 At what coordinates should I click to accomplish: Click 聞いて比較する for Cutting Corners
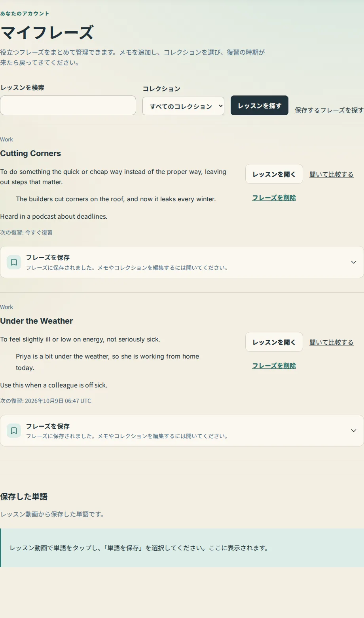coord(332,174)
